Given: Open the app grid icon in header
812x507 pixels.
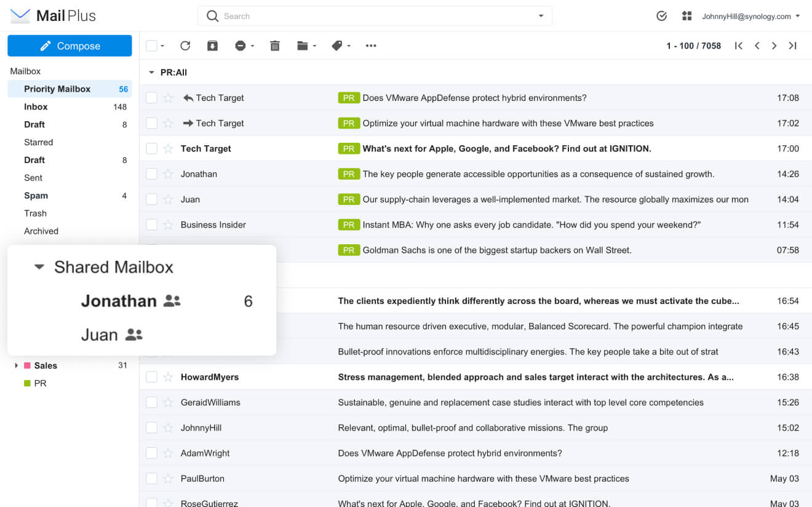Looking at the screenshot, I should (687, 16).
